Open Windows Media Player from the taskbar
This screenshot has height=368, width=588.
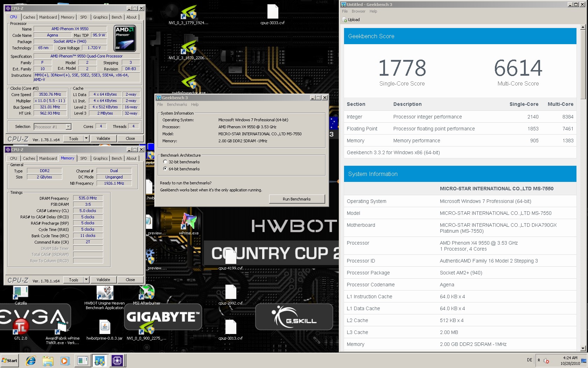(65, 361)
